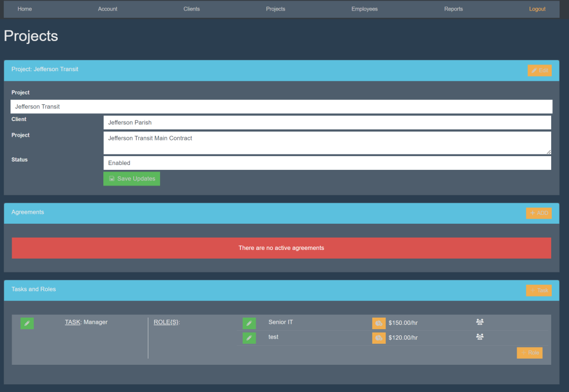Add a new agreement with ADD button
Screen dimensions: 569x392
[538, 213]
